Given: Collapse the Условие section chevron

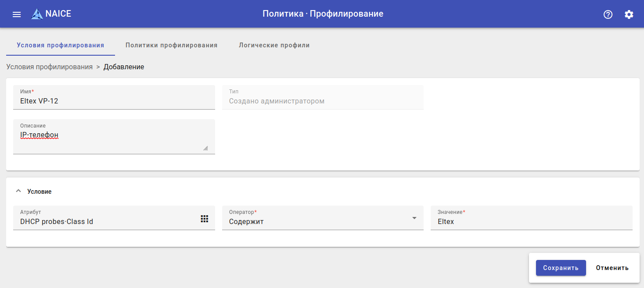Looking at the screenshot, I should coord(18,191).
